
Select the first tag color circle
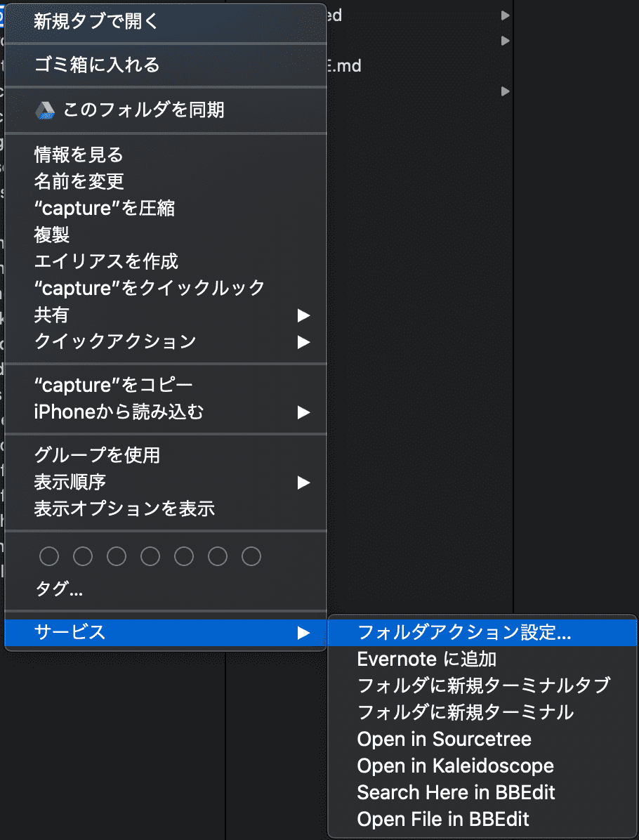[49, 557]
